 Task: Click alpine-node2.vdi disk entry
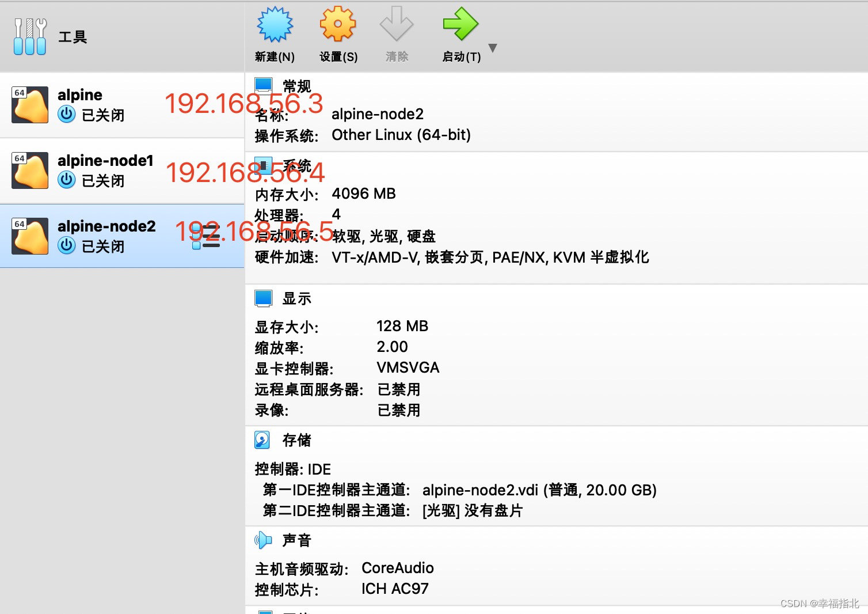pyautogui.click(x=539, y=490)
